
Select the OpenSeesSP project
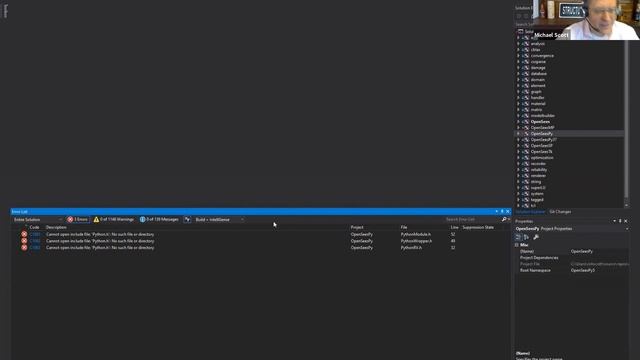[x=542, y=146]
